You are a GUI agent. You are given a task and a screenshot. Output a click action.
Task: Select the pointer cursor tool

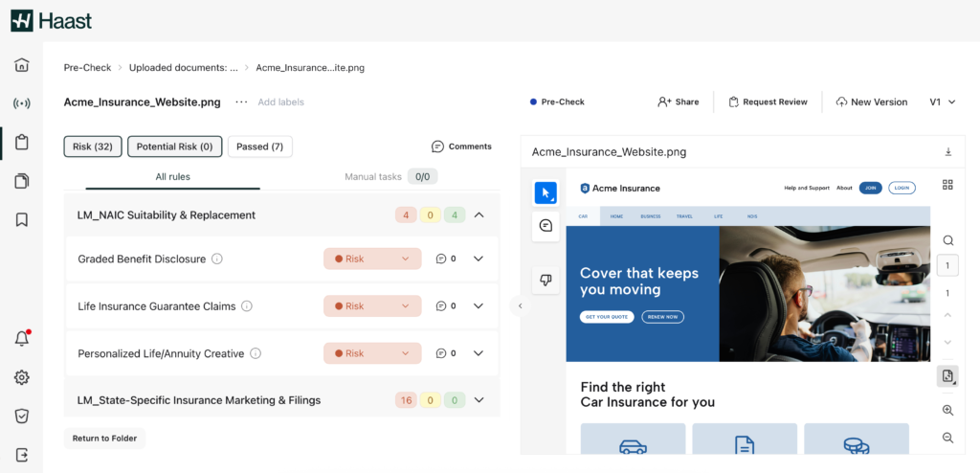pos(546,192)
